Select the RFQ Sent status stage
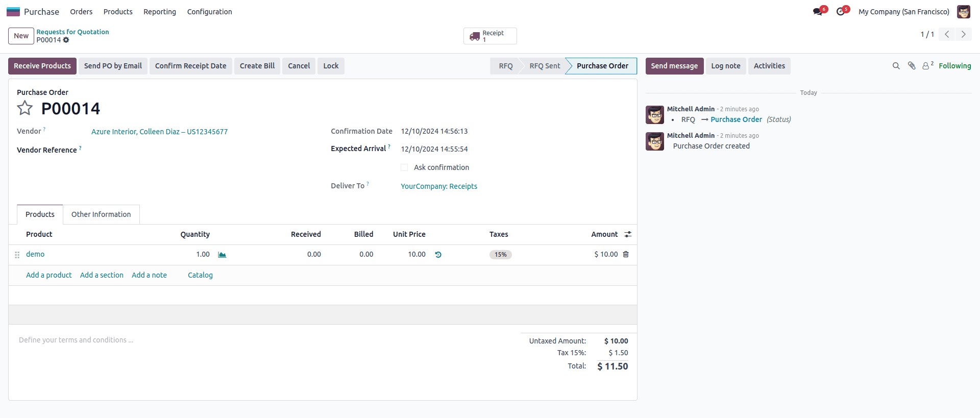Viewport: 980px width, 418px height. click(x=545, y=66)
